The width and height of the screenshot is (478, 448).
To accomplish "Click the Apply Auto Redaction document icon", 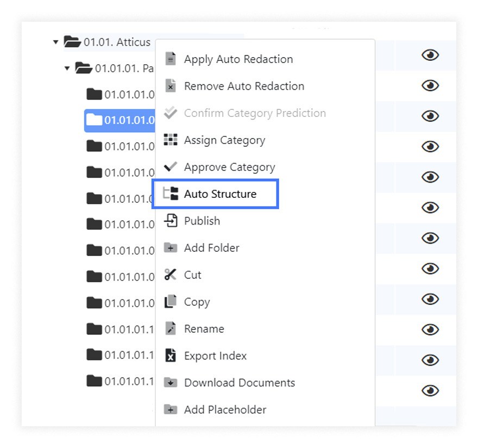I will (171, 59).
